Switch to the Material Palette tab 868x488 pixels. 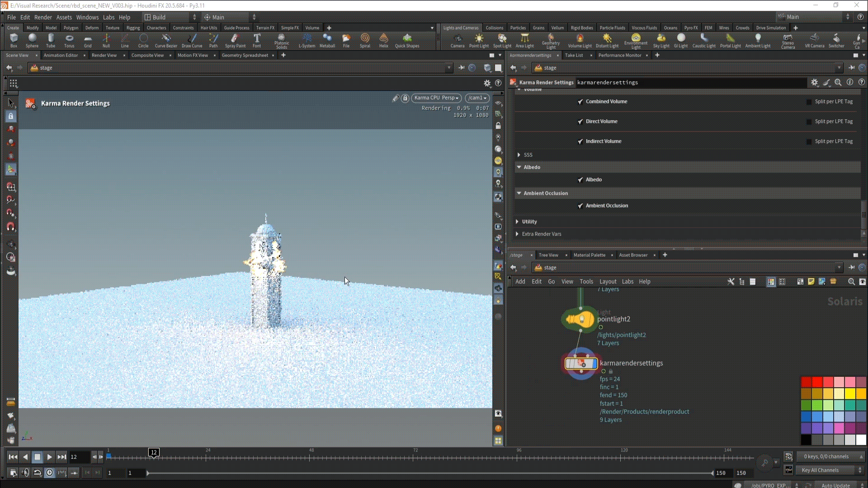589,255
